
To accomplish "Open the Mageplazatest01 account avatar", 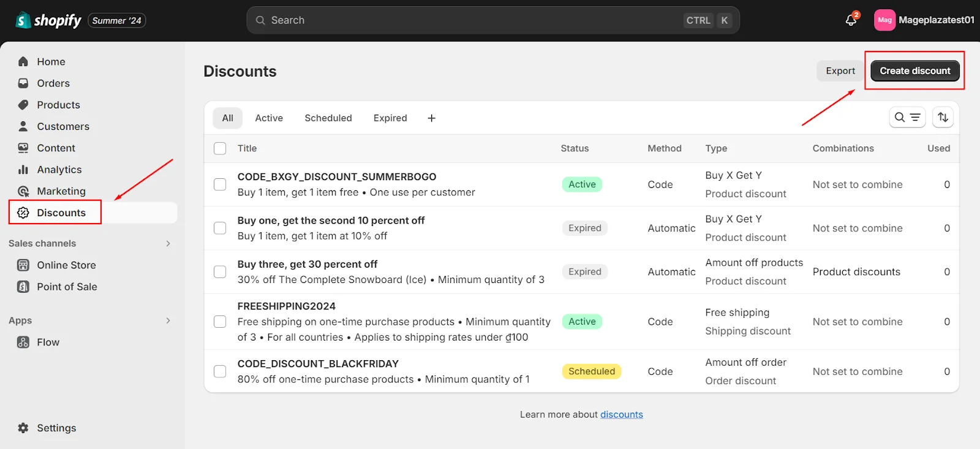I will tap(884, 20).
